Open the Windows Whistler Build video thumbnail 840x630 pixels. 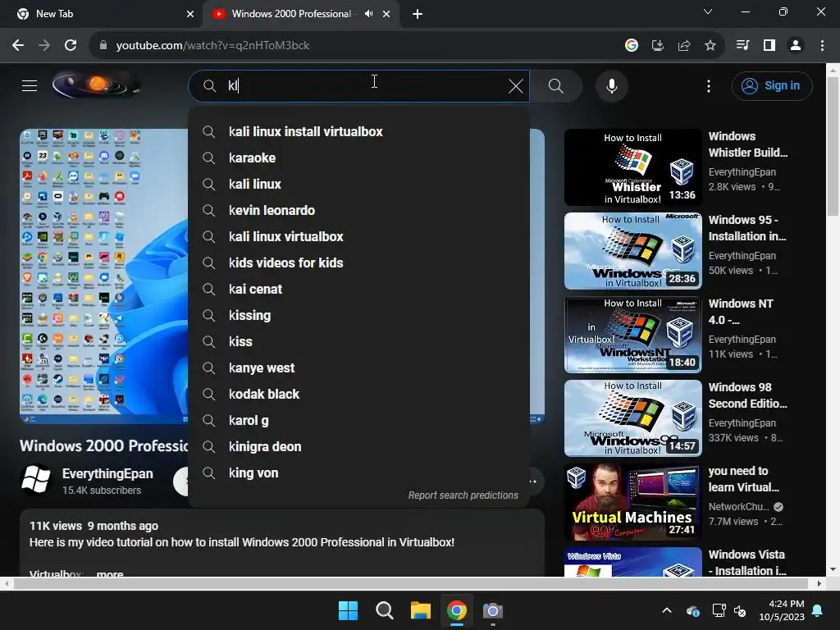632,167
